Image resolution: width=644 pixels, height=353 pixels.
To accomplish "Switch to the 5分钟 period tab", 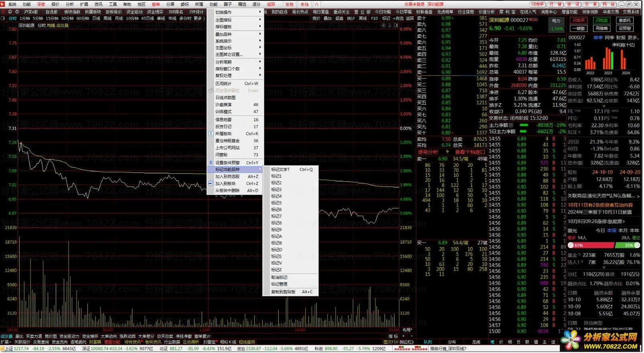I will tap(38, 18).
